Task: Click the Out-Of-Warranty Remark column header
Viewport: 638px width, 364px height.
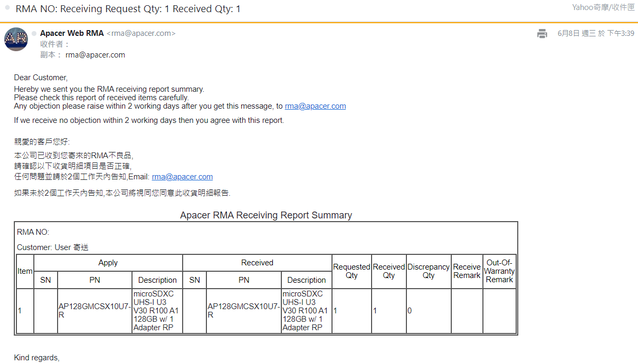Action: 499,271
